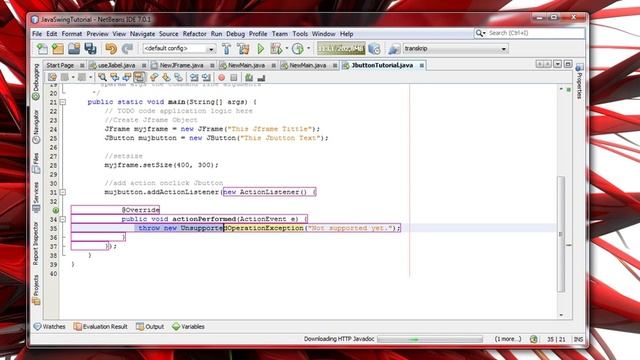Click the Last Edit icon in editor toolbar
The image size is (640, 360).
(x=52, y=77)
